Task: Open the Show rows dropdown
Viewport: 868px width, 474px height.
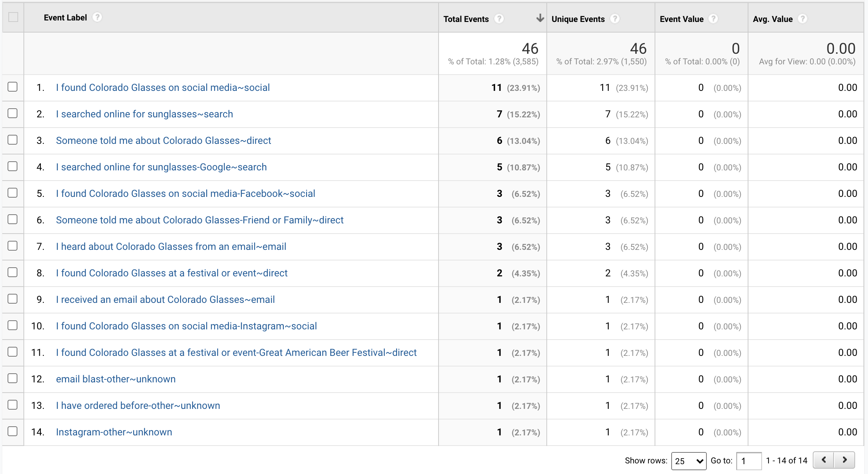Action: coord(688,461)
